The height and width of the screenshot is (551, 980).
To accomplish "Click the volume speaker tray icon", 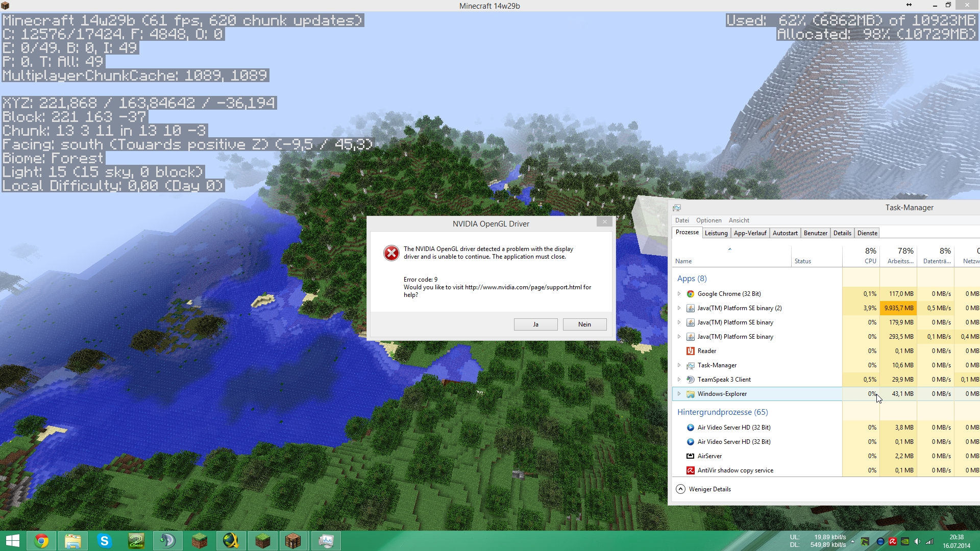I will point(917,541).
